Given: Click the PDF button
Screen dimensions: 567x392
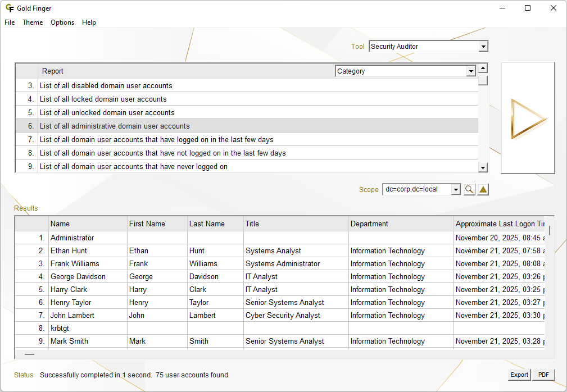Looking at the screenshot, I should (x=543, y=375).
